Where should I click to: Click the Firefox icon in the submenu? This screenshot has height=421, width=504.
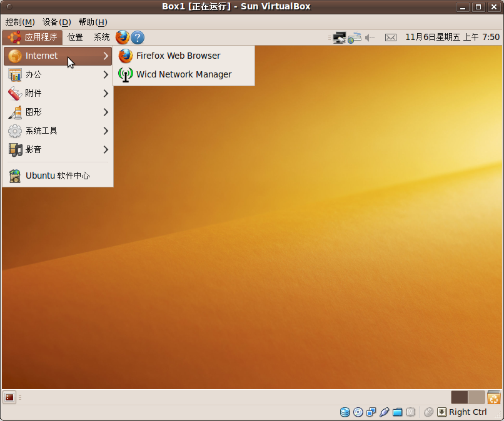coord(125,56)
